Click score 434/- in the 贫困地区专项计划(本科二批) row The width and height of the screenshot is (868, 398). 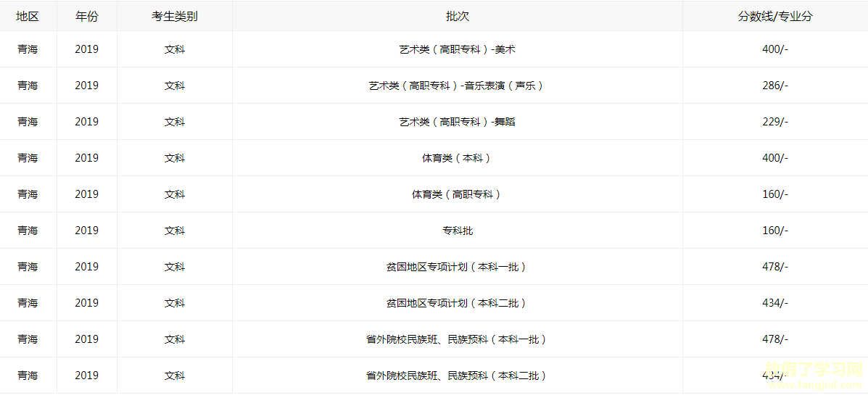(775, 303)
